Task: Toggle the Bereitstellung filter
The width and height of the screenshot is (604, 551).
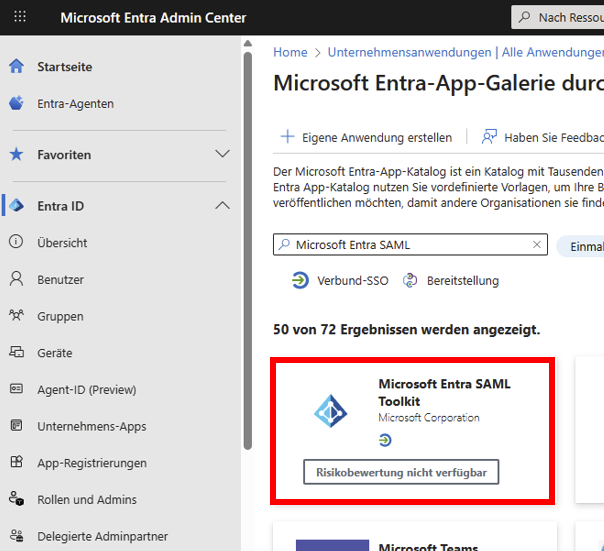Action: [x=451, y=281]
